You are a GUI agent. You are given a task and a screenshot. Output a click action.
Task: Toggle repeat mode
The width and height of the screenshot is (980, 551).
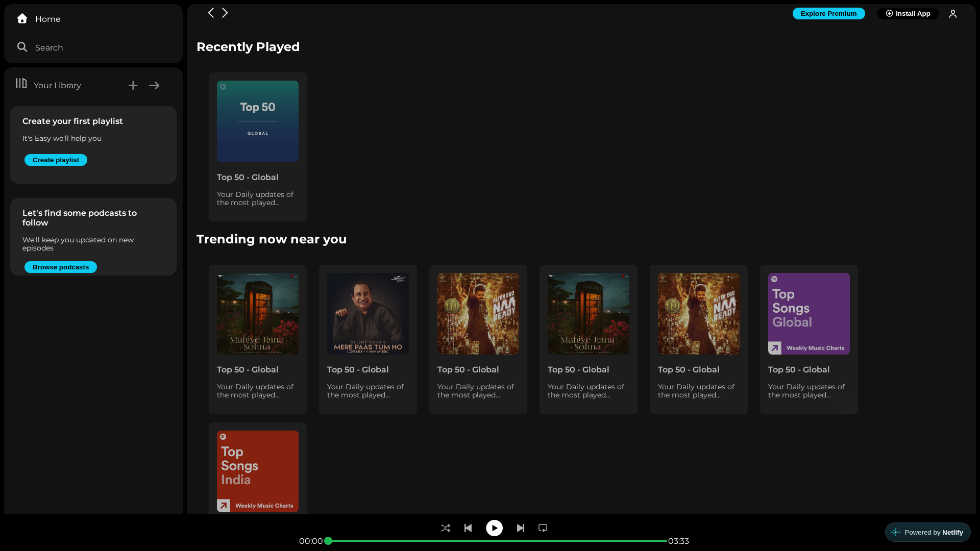pyautogui.click(x=543, y=528)
